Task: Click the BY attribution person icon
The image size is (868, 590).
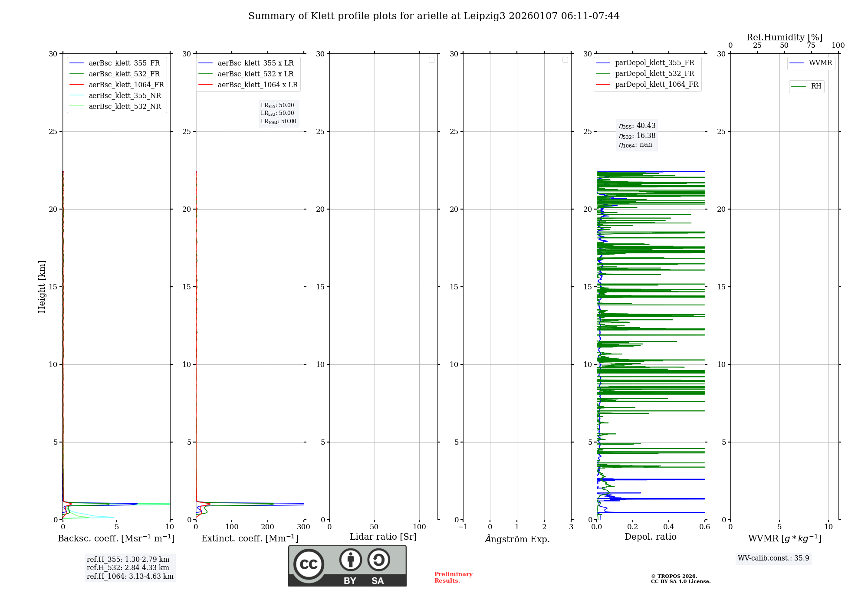Action: coord(350,560)
